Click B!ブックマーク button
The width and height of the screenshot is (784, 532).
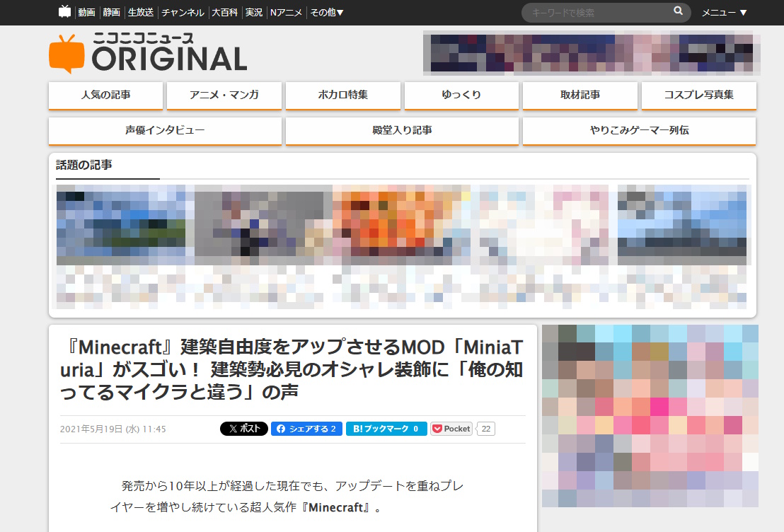tap(386, 429)
